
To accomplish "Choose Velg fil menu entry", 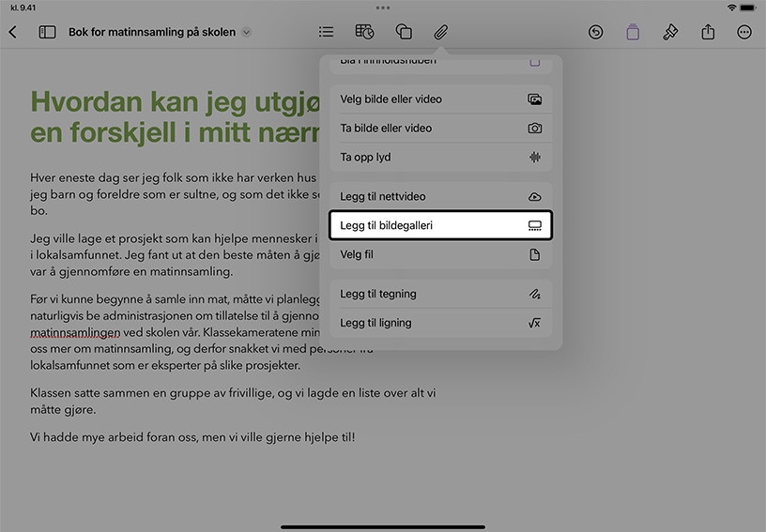I will (x=441, y=254).
